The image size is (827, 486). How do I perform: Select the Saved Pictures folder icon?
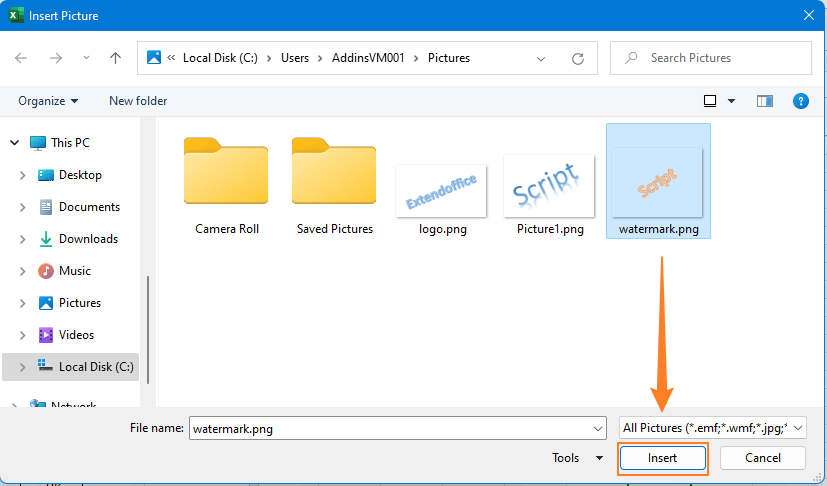(334, 172)
